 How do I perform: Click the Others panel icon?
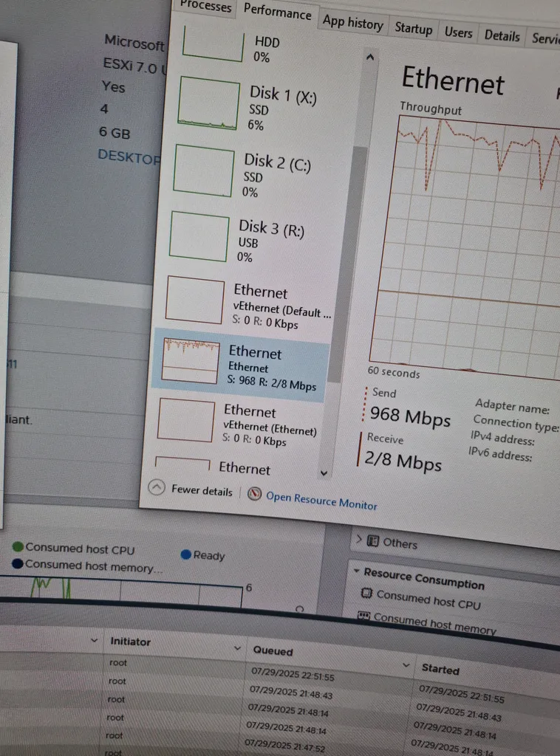point(373,541)
